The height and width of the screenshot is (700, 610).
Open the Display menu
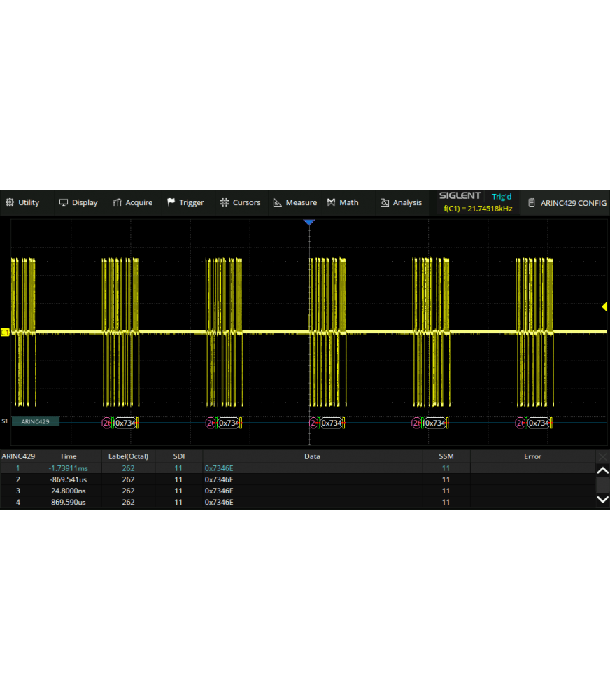pyautogui.click(x=78, y=203)
